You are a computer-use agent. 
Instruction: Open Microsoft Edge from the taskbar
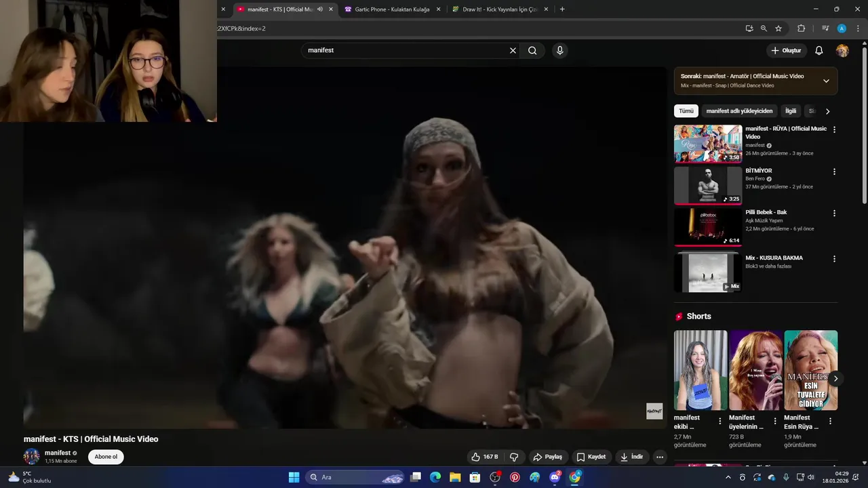435,477
